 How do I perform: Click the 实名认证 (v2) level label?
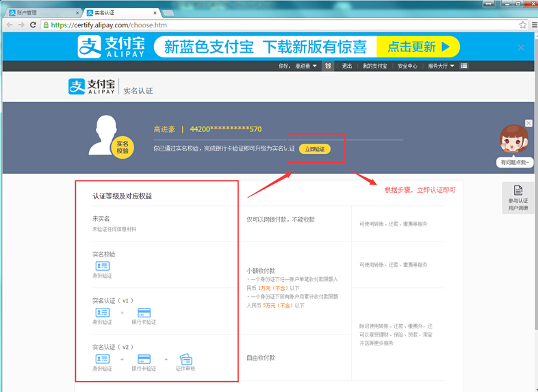112,347
